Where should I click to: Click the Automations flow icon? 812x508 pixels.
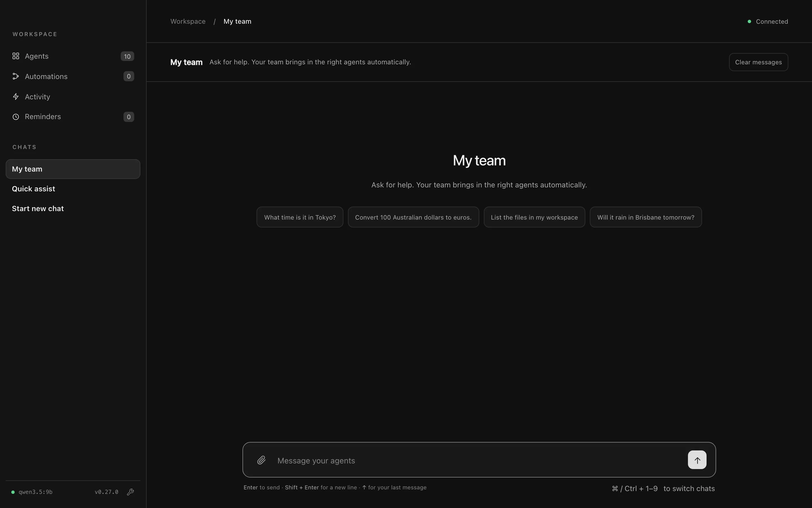16,76
